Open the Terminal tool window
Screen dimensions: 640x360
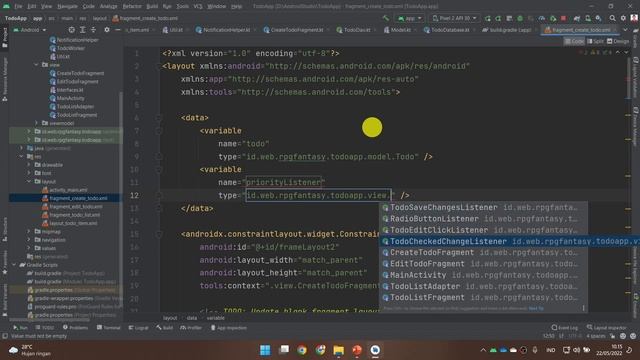pyautogui.click(x=109, y=328)
